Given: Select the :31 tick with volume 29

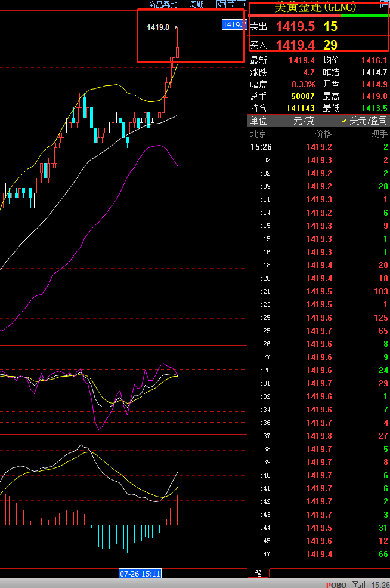Looking at the screenshot, I should click(x=318, y=383).
